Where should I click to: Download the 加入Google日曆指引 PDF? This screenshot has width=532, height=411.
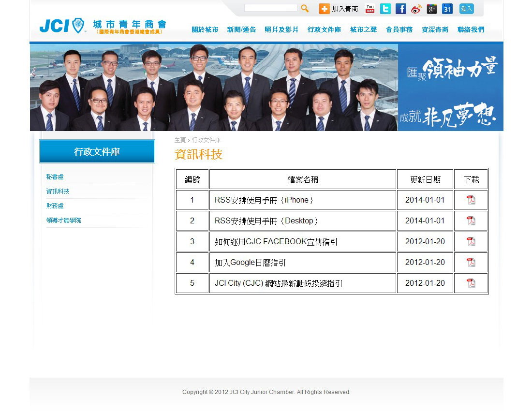click(471, 263)
